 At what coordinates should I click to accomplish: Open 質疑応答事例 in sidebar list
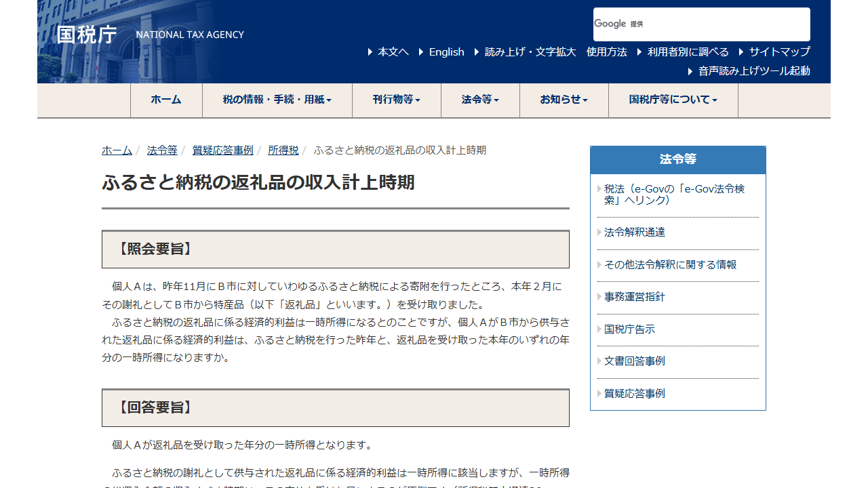[x=635, y=394]
